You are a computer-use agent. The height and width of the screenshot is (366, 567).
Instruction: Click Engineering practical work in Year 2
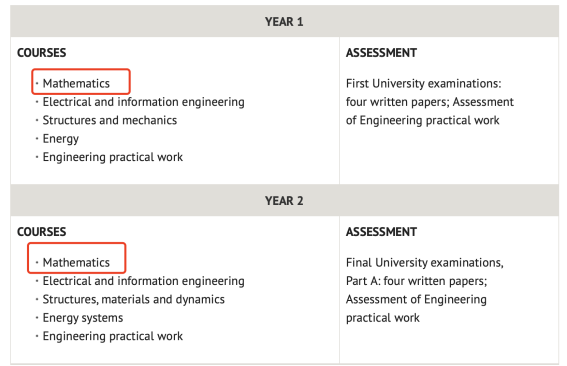point(113,336)
